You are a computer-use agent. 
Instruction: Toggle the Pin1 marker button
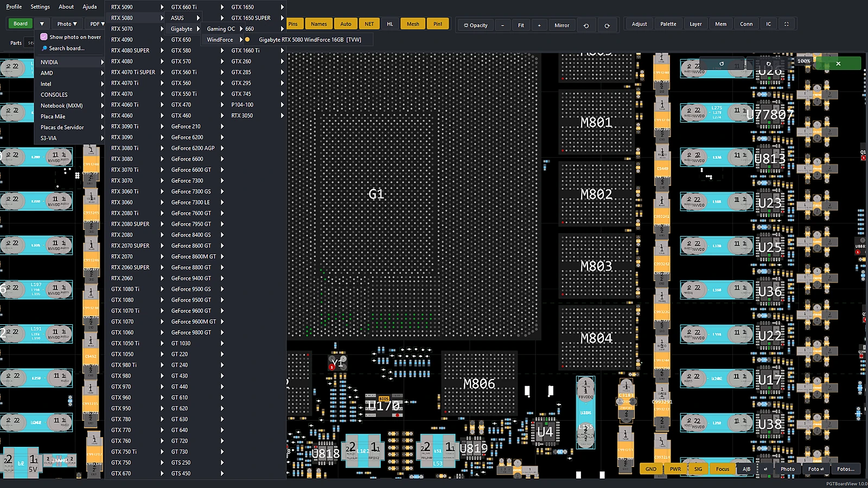click(x=438, y=24)
